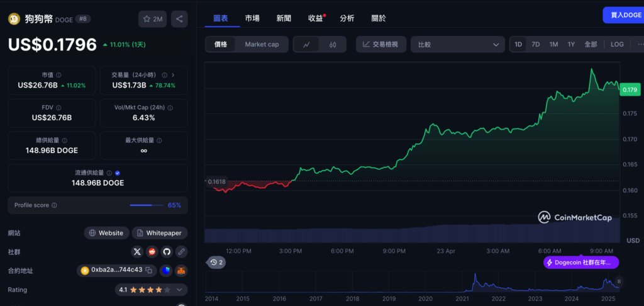Switch to the 市場 tab
The width and height of the screenshot is (644, 306).
point(252,18)
